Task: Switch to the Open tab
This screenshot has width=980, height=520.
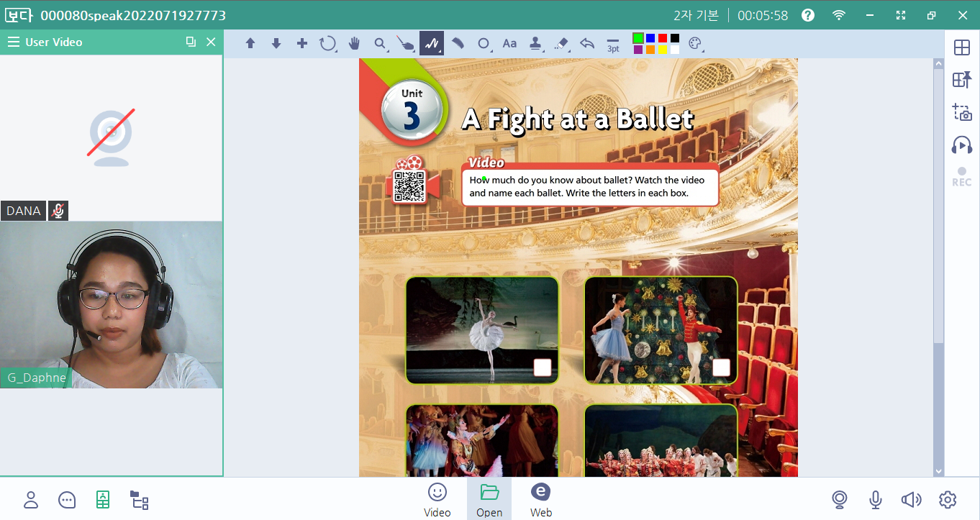Action: tap(489, 499)
